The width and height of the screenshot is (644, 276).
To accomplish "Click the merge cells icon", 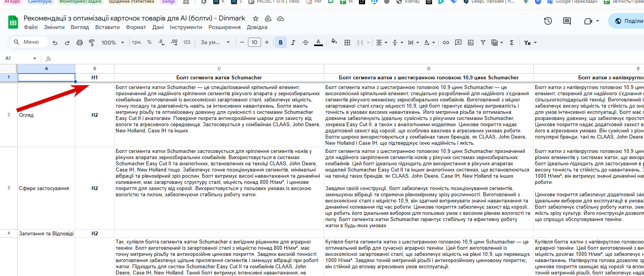I will click(x=360, y=43).
